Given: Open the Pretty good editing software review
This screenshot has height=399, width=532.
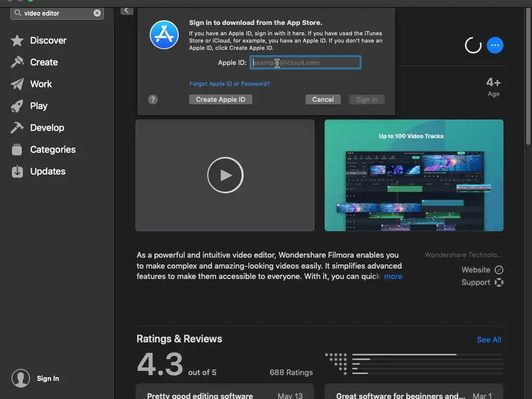Looking at the screenshot, I should click(x=225, y=392).
